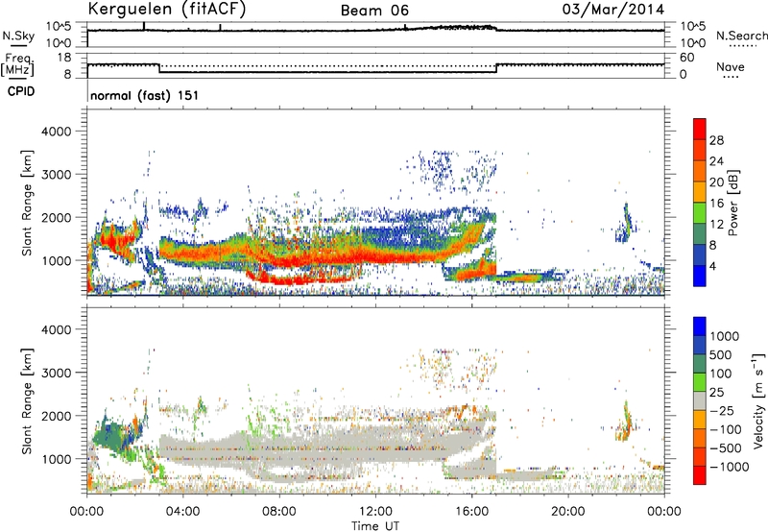Click the "Time UT" axis title
This screenshot has width=768, height=532.
click(x=375, y=526)
